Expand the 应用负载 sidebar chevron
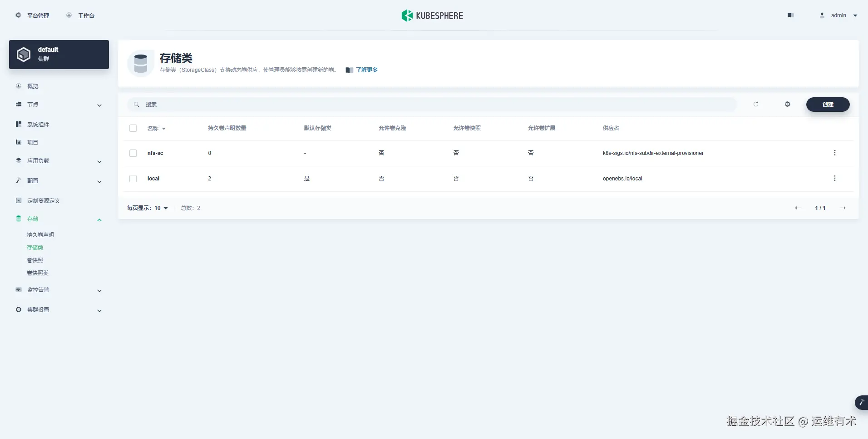 point(99,162)
